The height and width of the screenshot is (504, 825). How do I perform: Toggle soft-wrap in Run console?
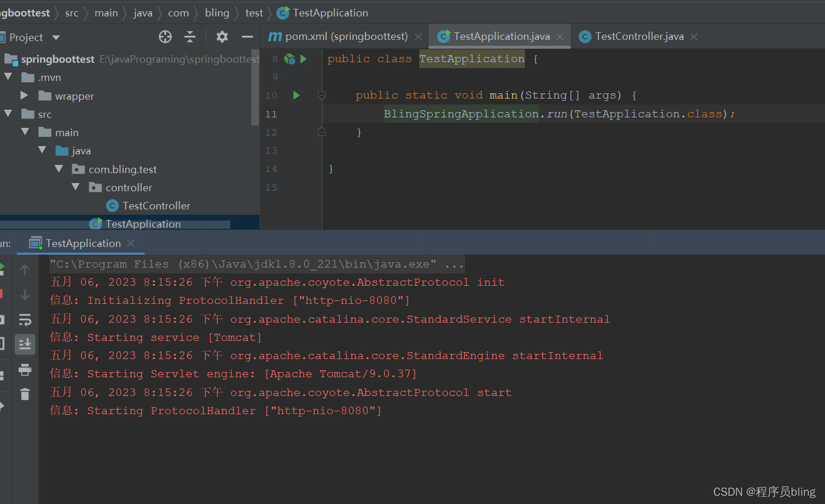coord(25,320)
